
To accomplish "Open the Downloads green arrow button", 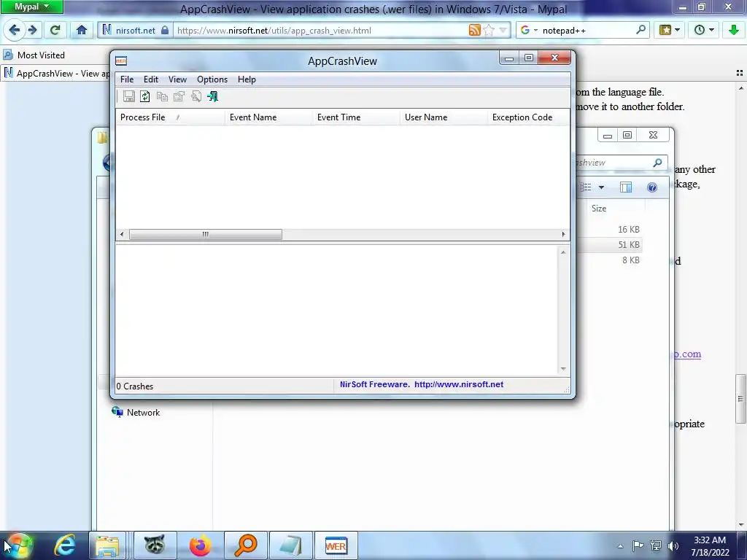I will point(734,30).
